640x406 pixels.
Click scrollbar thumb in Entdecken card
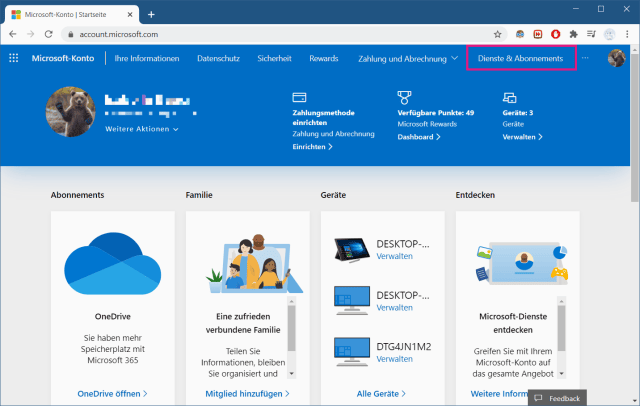pyautogui.click(x=561, y=328)
